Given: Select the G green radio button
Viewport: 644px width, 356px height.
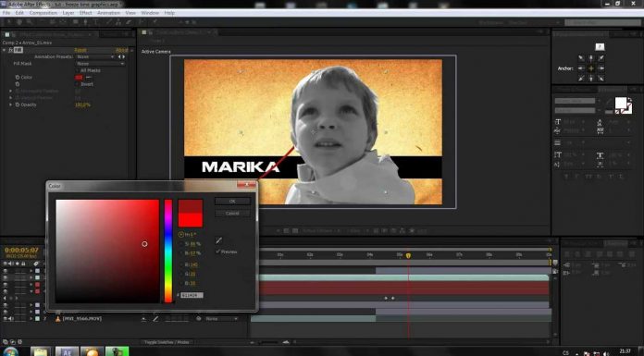Looking at the screenshot, I should pyautogui.click(x=180, y=274).
